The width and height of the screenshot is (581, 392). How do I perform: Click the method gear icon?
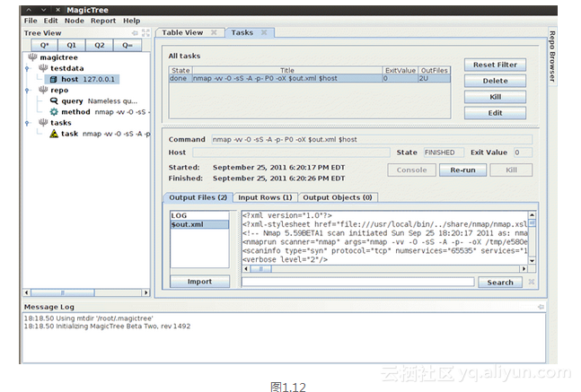click(54, 112)
